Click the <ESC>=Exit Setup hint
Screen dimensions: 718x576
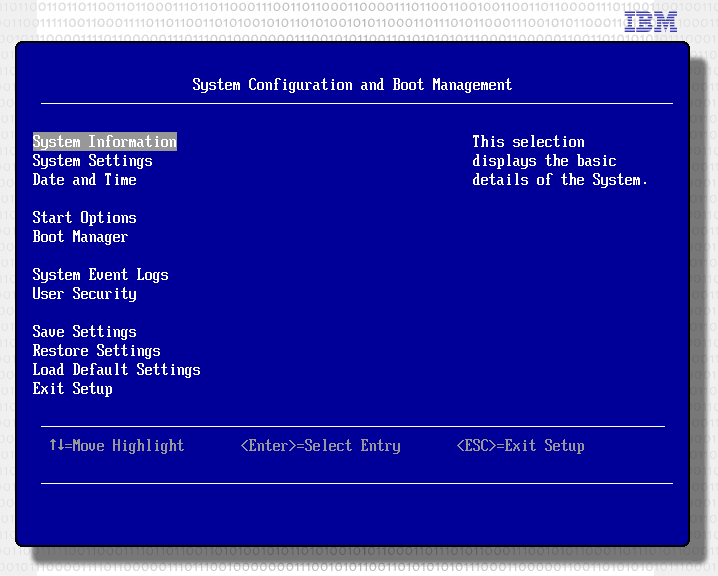tap(521, 446)
